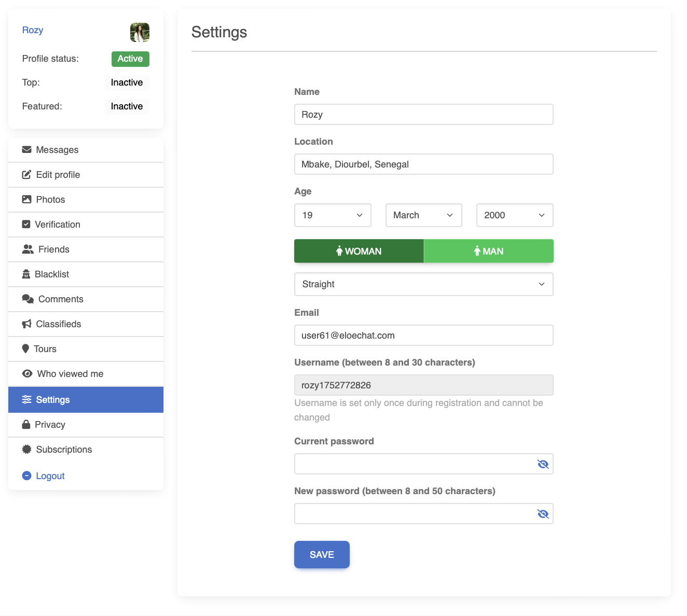
Task: Click the Featured Inactive status badge
Action: click(x=127, y=106)
